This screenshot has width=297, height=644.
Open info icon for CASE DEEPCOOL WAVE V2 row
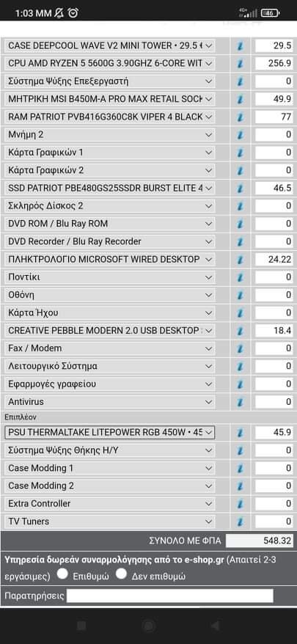[x=241, y=46]
